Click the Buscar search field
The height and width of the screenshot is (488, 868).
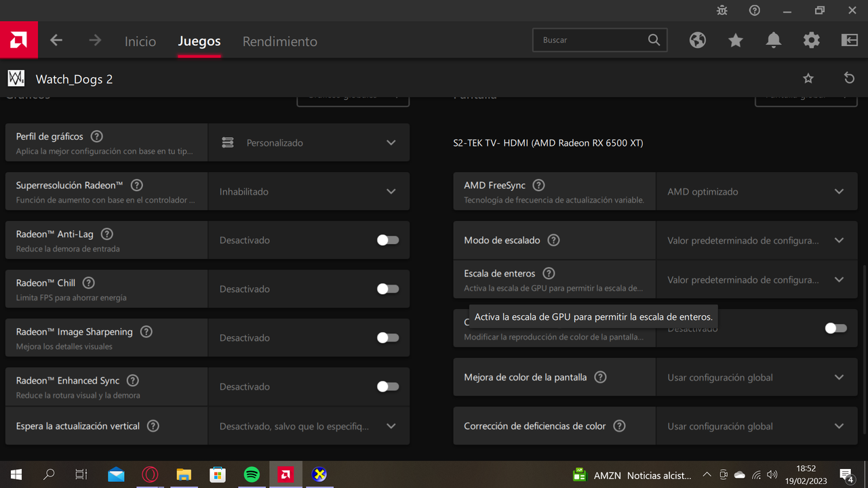[x=600, y=40]
